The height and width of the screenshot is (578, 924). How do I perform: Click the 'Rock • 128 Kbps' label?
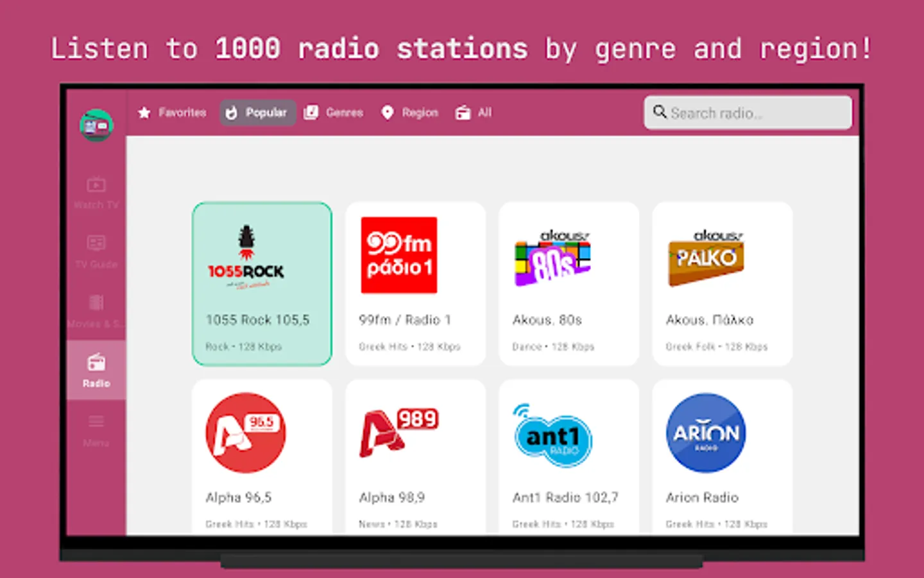pos(244,347)
